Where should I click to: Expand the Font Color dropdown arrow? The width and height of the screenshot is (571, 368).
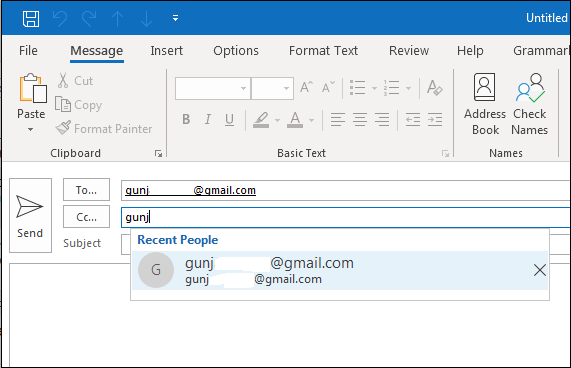point(311,120)
